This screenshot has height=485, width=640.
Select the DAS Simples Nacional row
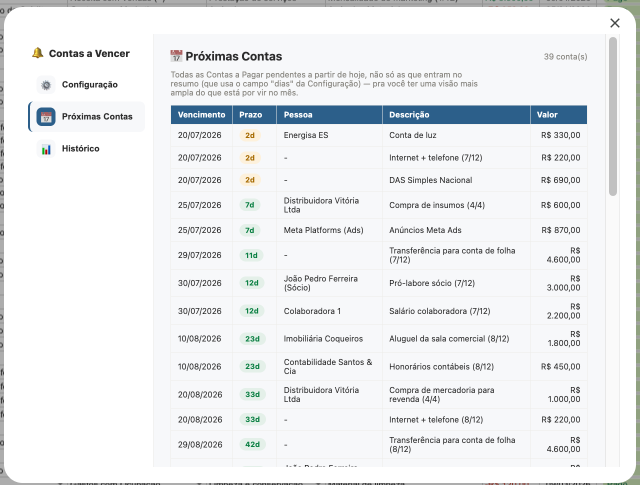tap(379, 180)
